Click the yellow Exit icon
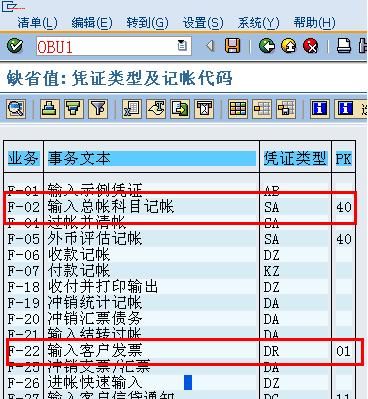The width and height of the screenshot is (368, 399). point(289,46)
